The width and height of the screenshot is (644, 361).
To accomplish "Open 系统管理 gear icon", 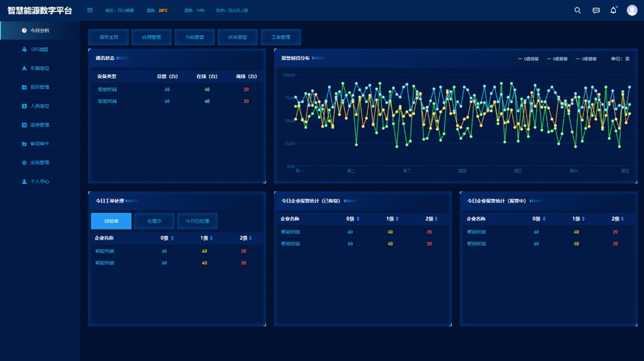I will [x=24, y=163].
